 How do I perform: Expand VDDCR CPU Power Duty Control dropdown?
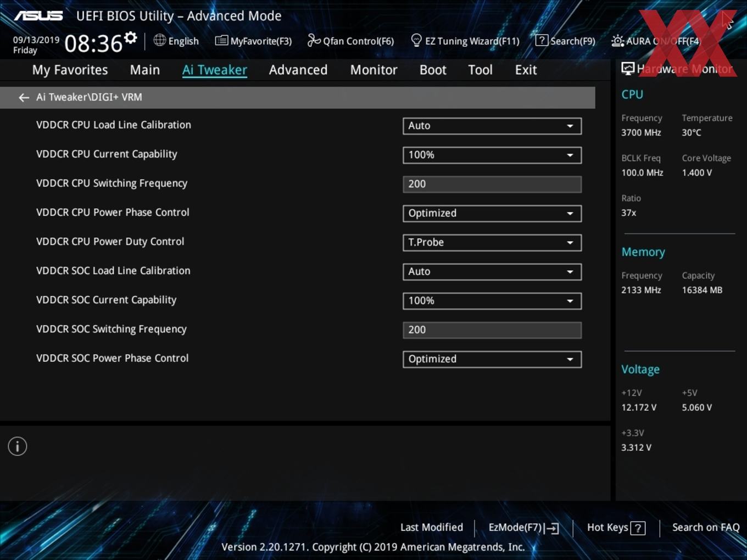pyautogui.click(x=492, y=242)
